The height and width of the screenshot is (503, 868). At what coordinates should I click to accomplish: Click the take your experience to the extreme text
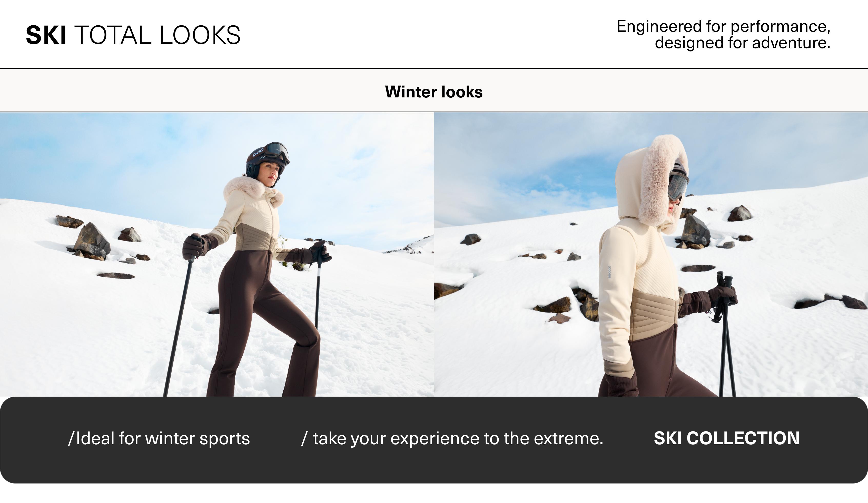tap(452, 439)
